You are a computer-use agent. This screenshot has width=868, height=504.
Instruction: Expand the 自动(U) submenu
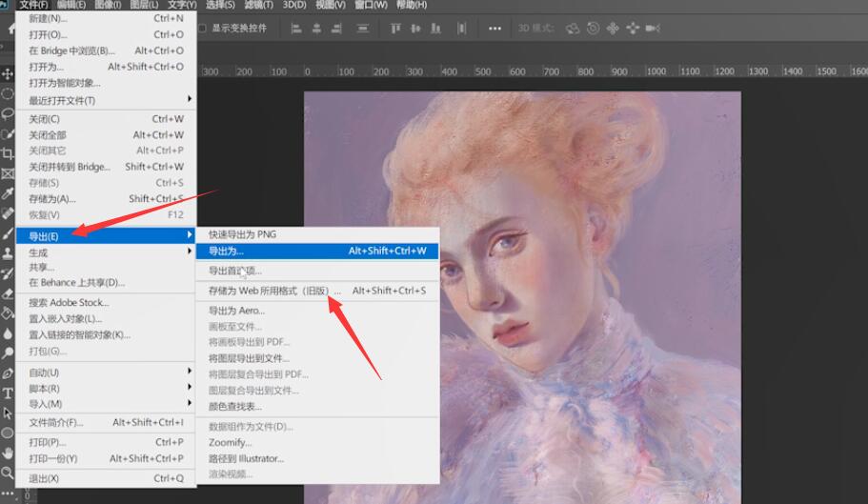(x=105, y=373)
